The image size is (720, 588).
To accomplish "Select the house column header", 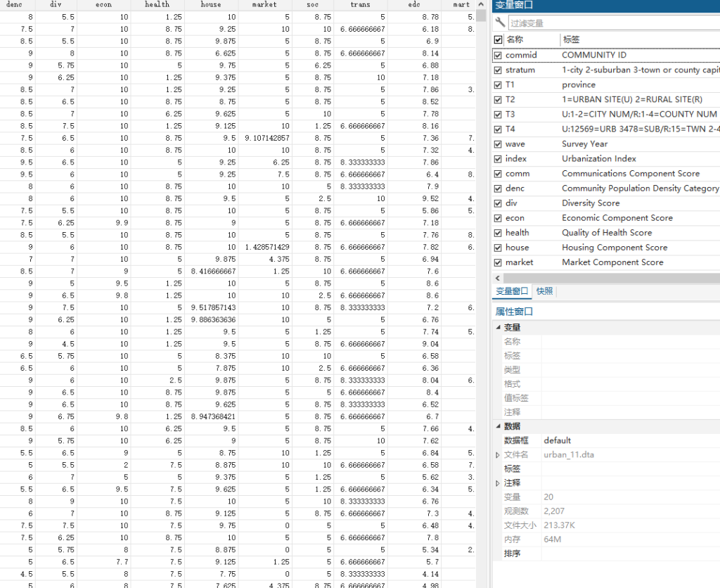I will [211, 5].
